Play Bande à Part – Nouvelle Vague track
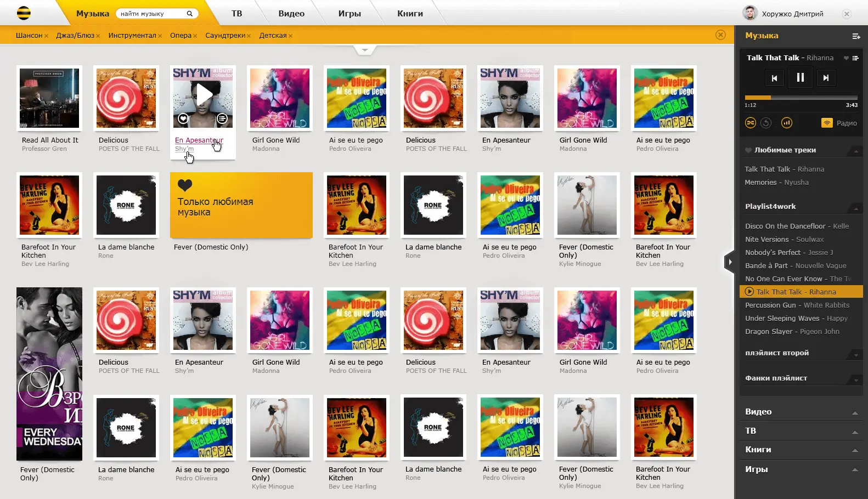This screenshot has height=499, width=868. 796,265
